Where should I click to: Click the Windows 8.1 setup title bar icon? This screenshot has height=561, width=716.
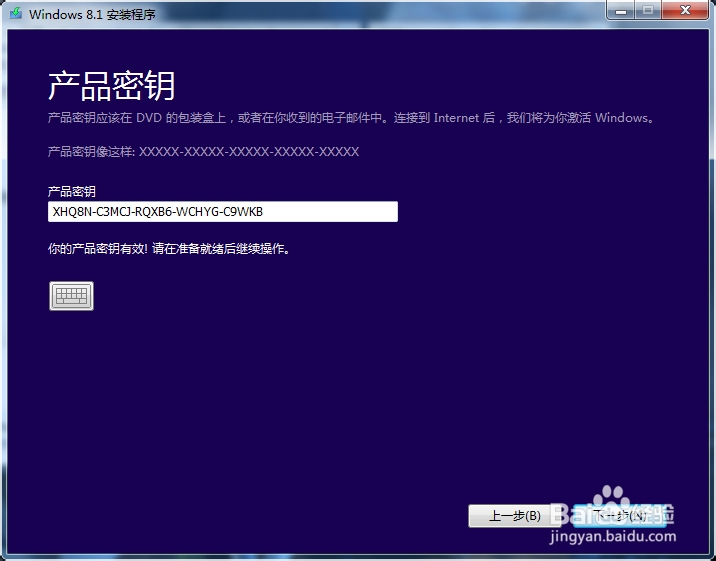point(16,13)
